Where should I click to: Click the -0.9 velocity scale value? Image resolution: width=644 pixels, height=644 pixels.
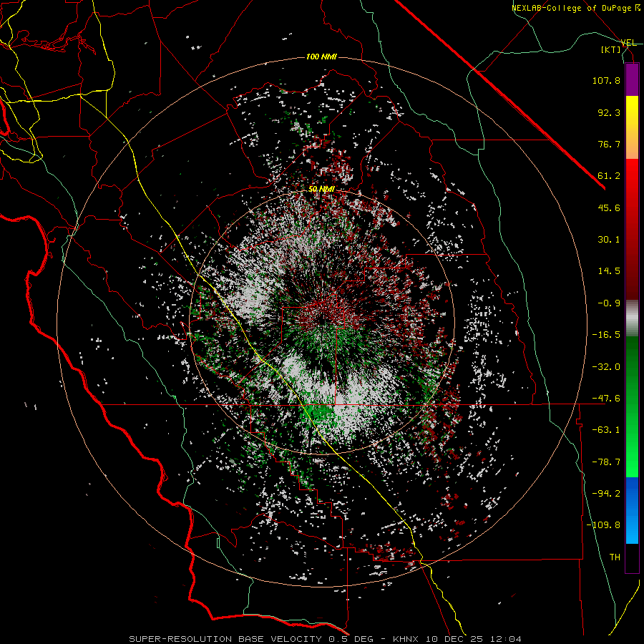[x=609, y=303]
